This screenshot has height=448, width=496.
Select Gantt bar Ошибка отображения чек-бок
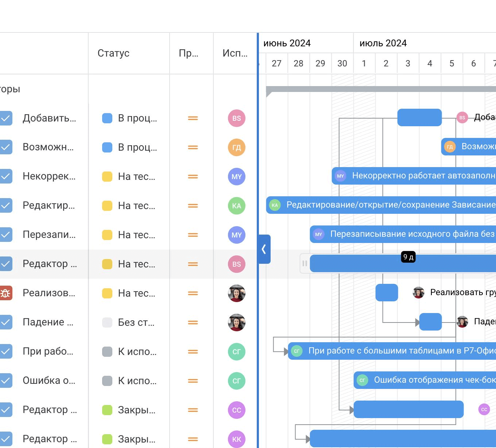click(x=425, y=380)
